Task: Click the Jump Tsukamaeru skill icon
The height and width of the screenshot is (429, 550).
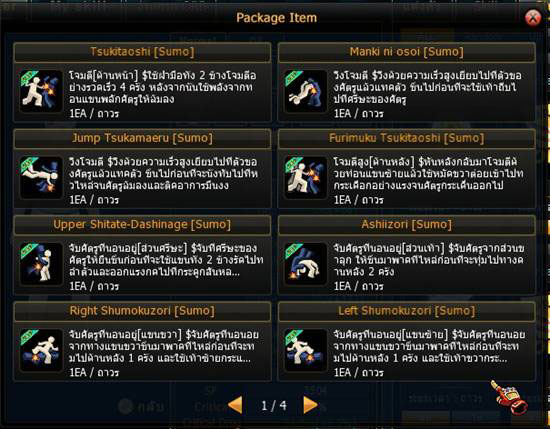Action: [41, 177]
